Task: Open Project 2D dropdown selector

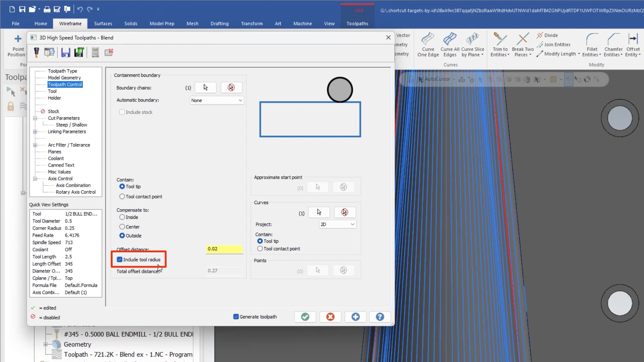Action: (x=337, y=224)
